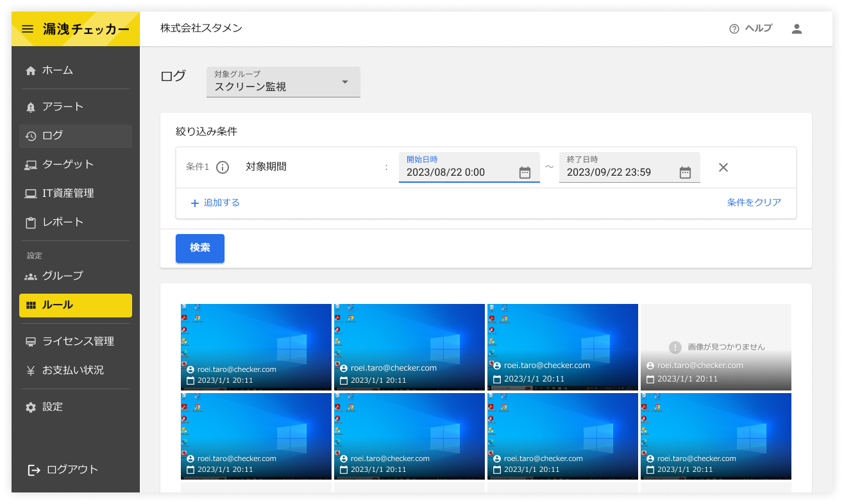
Task: Click the 条件1 info icon
Action: [x=223, y=167]
